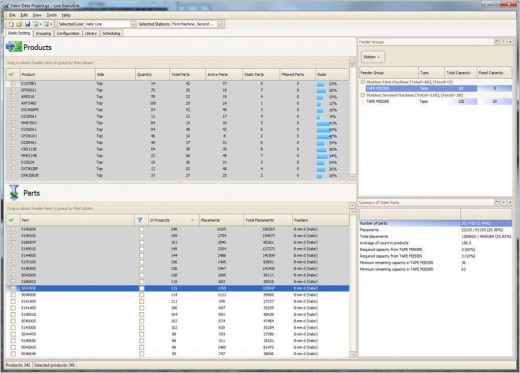Open the File menu
The width and height of the screenshot is (520, 373).
pyautogui.click(x=12, y=15)
